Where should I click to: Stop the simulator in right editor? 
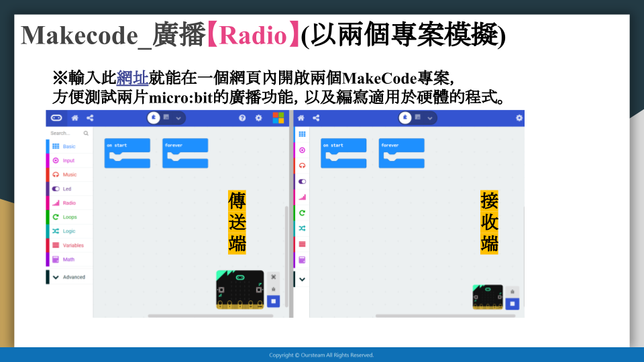(x=513, y=304)
